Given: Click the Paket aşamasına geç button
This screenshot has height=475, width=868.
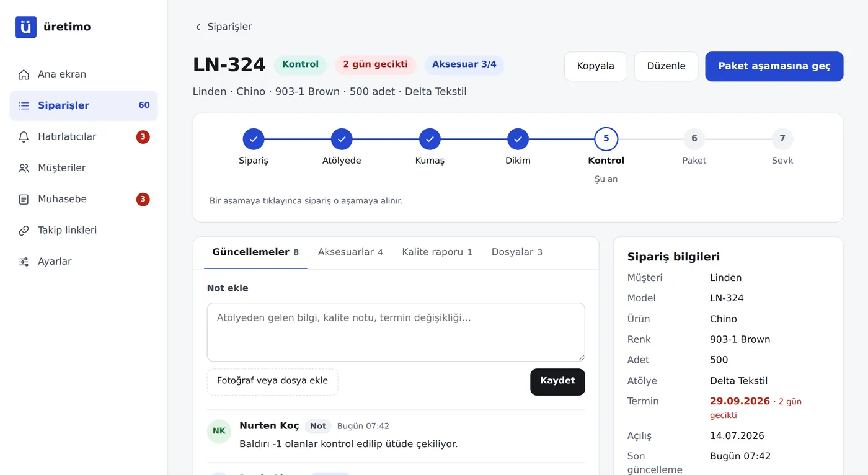Looking at the screenshot, I should point(774,66).
